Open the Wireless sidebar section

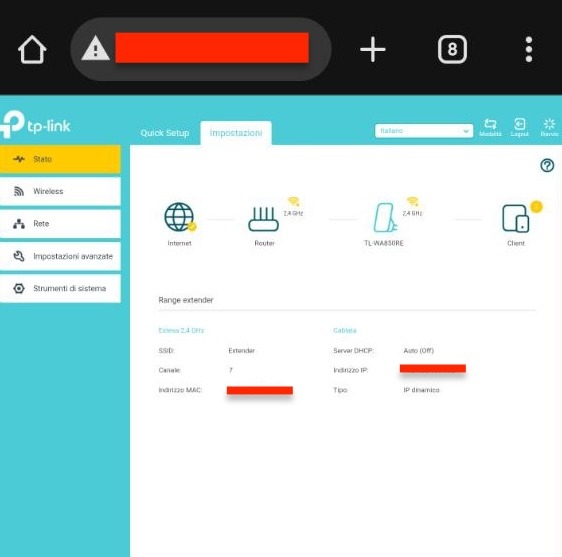tap(60, 191)
